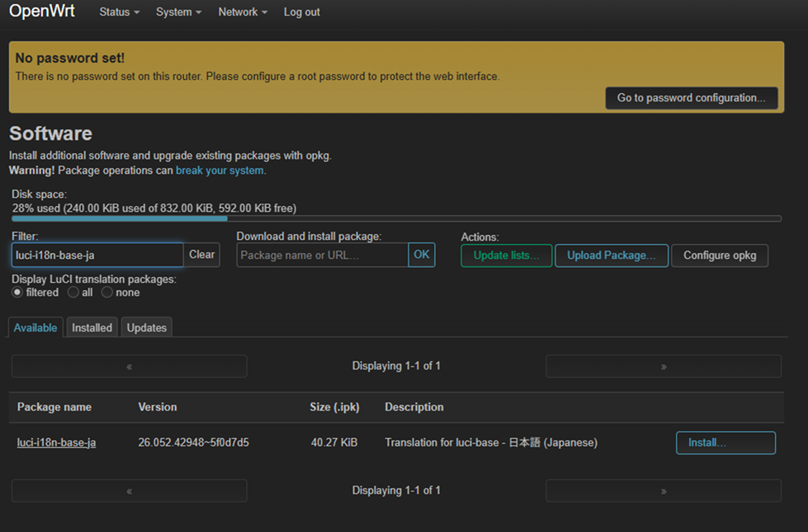Click the 40.27 KiB size cell

coord(334,442)
